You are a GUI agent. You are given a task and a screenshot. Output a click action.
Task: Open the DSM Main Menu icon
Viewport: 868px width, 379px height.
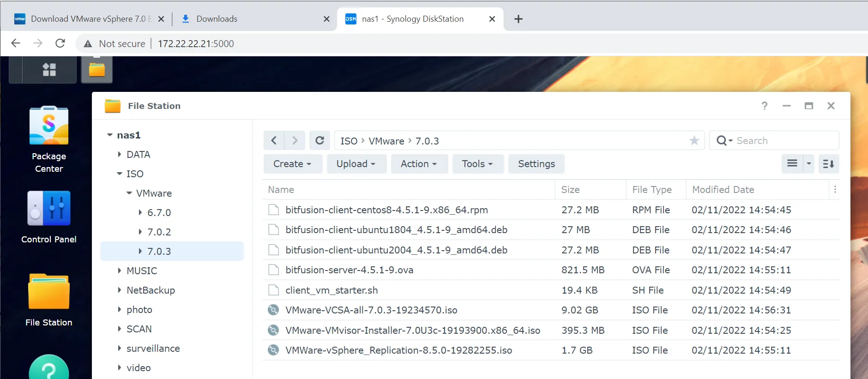pos(49,70)
